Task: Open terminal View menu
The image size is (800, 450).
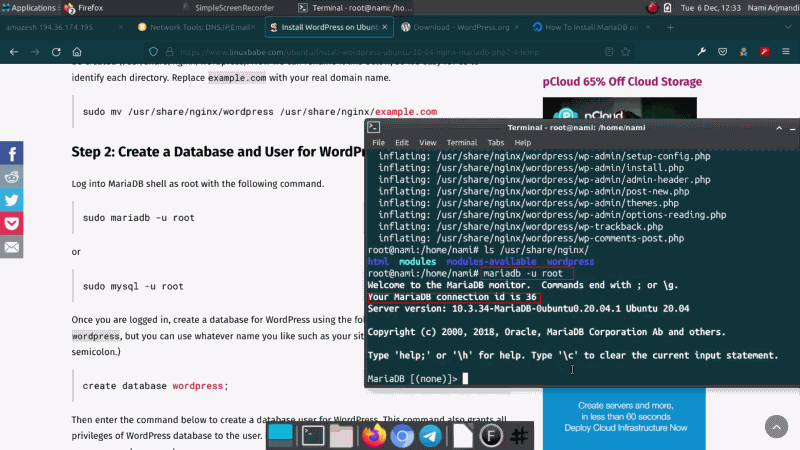Action: [x=428, y=143]
